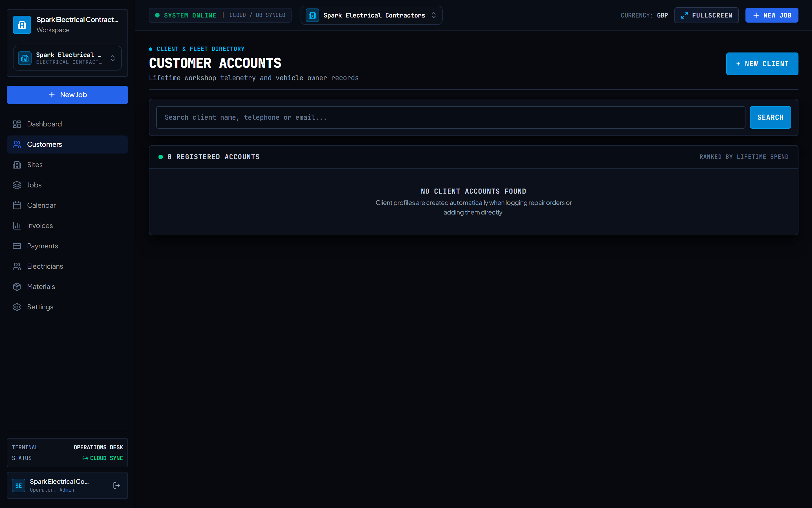The height and width of the screenshot is (508, 812).
Task: Open the Dashboard menu item
Action: (67, 124)
